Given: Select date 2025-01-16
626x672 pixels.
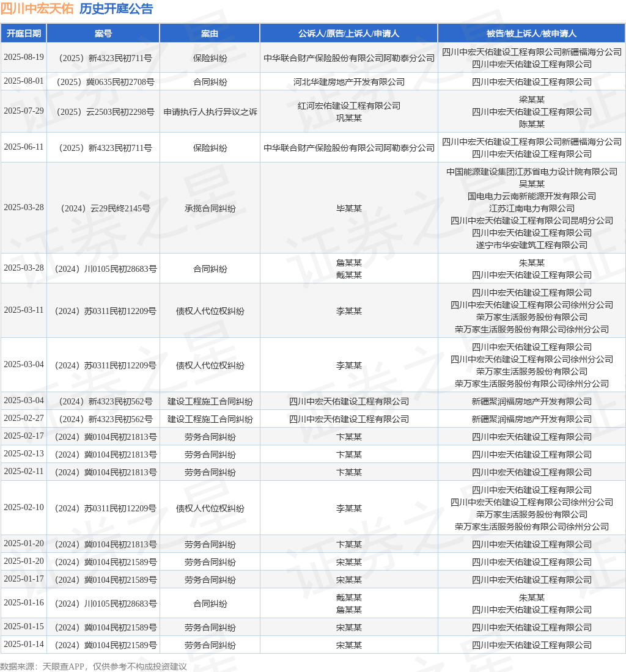Looking at the screenshot, I should pos(24,602).
